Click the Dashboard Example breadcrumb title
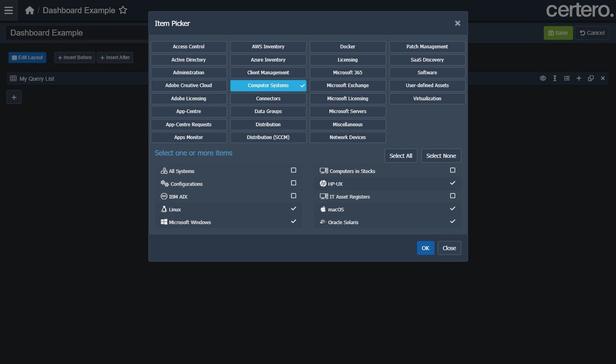The height and width of the screenshot is (364, 616). point(79,10)
